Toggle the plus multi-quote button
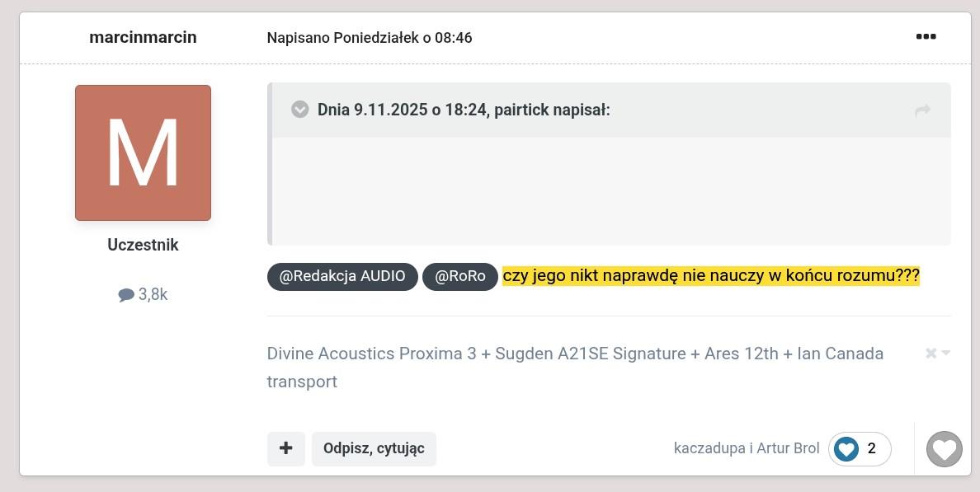The image size is (980, 492). (x=285, y=448)
